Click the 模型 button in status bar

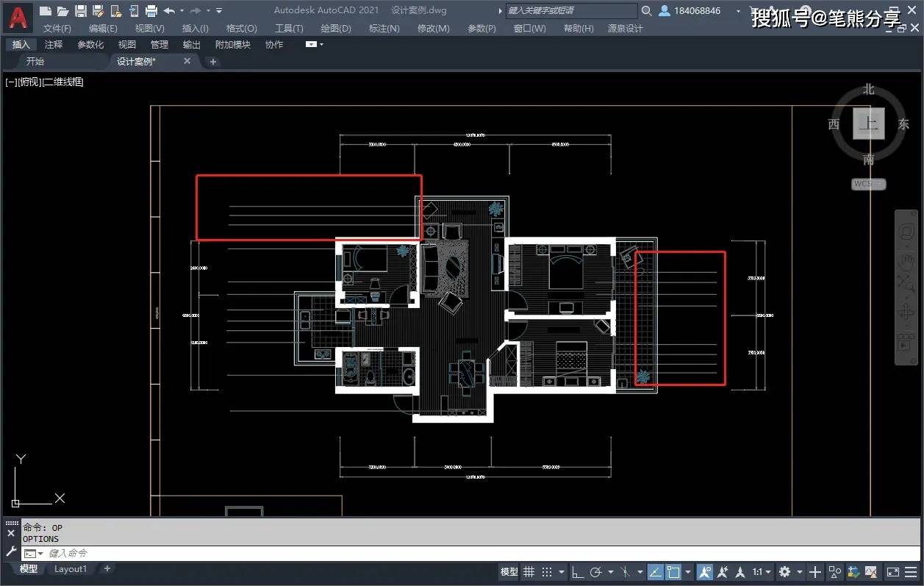[x=509, y=572]
